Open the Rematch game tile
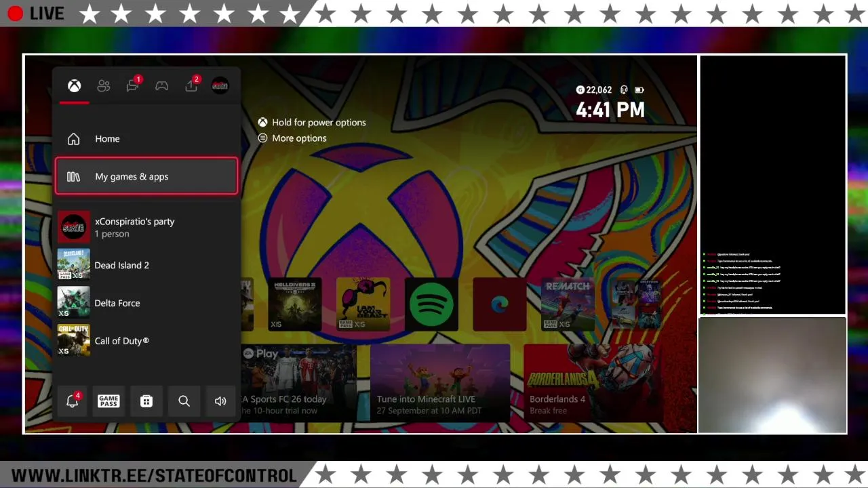868x488 pixels. 568,304
